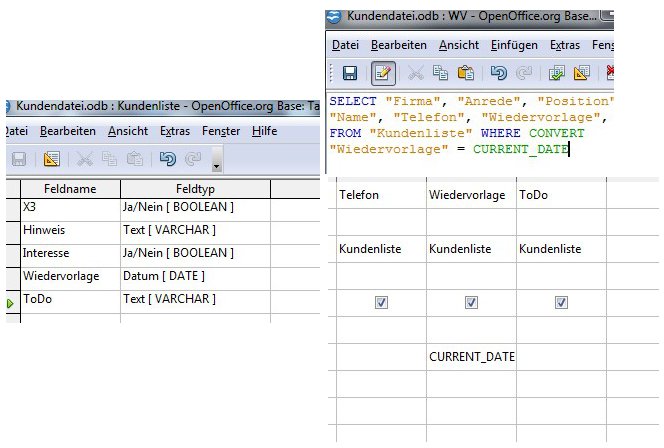Click Paste icon in query window toolbar
Viewport: 664px width, 448px height.
[x=465, y=73]
